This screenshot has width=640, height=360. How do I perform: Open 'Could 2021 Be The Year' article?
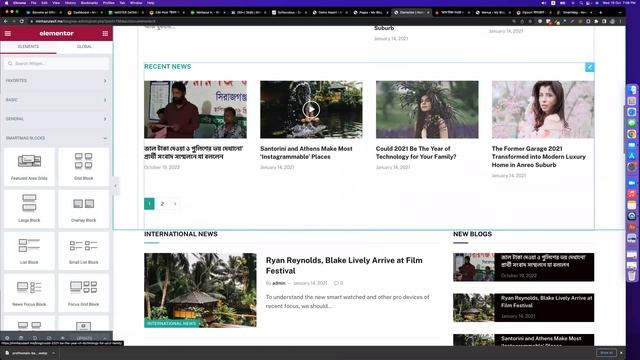point(416,153)
